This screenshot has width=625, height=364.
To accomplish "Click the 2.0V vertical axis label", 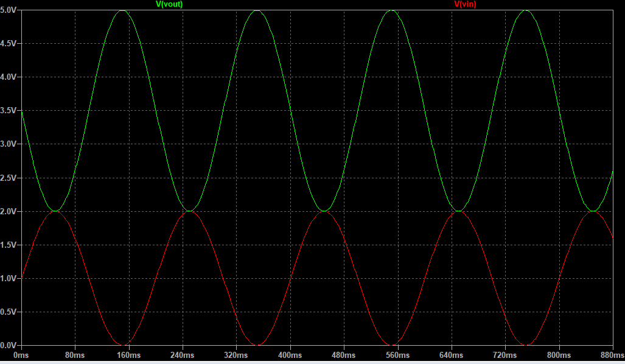I will [x=9, y=211].
